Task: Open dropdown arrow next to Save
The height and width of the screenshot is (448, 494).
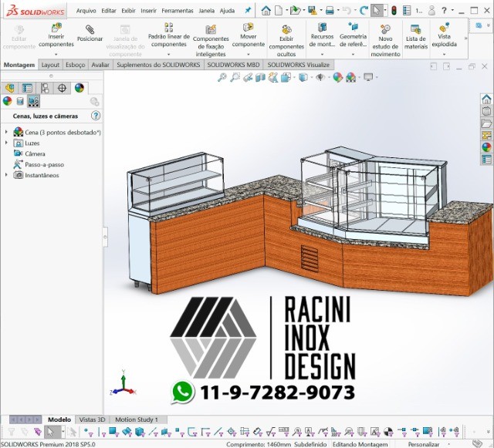Action: 321,11
